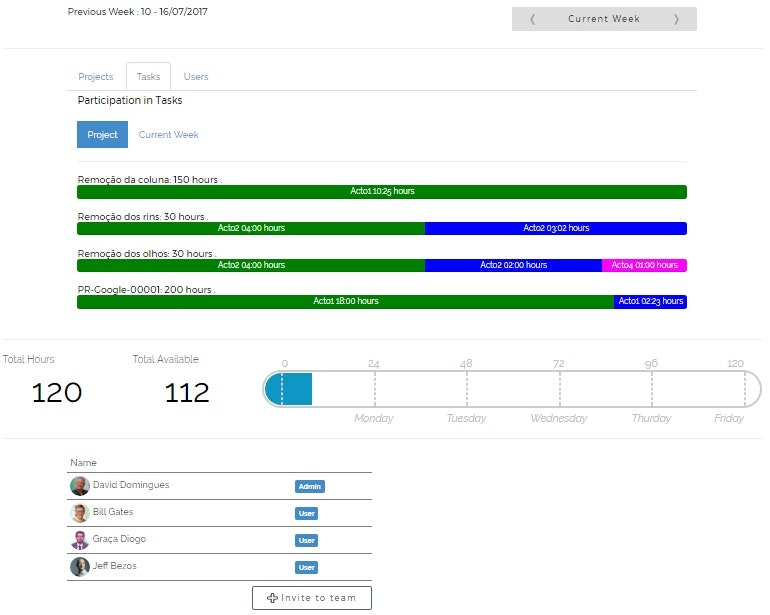Image resolution: width=770 pixels, height=615 pixels.
Task: Click the Tuesday label under the gauge
Action: tap(466, 418)
